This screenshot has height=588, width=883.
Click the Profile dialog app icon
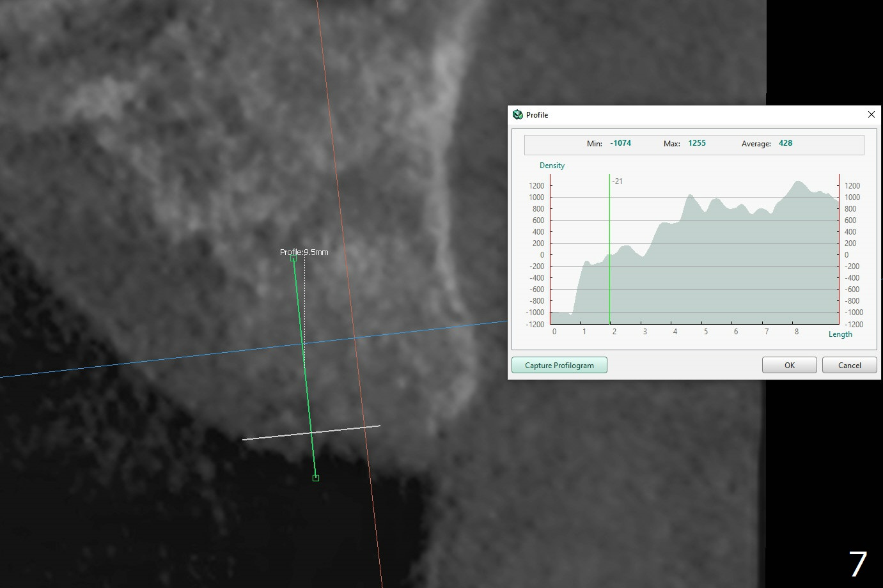pos(518,114)
